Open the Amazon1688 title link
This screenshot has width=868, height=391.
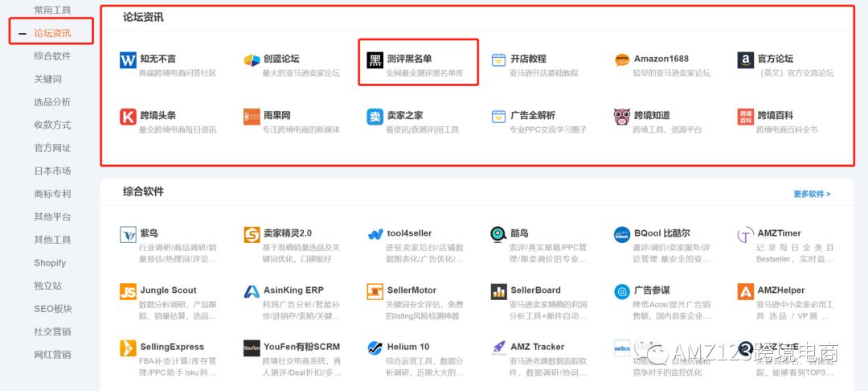661,59
